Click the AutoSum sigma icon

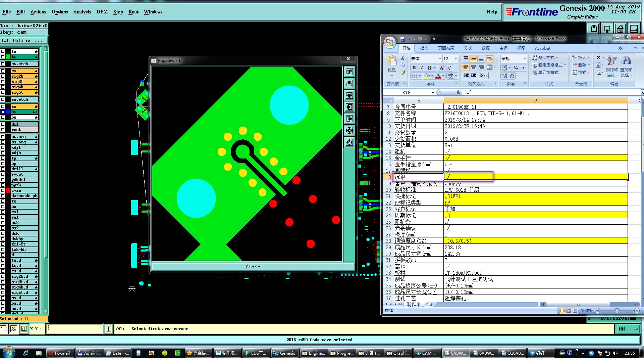[598, 58]
